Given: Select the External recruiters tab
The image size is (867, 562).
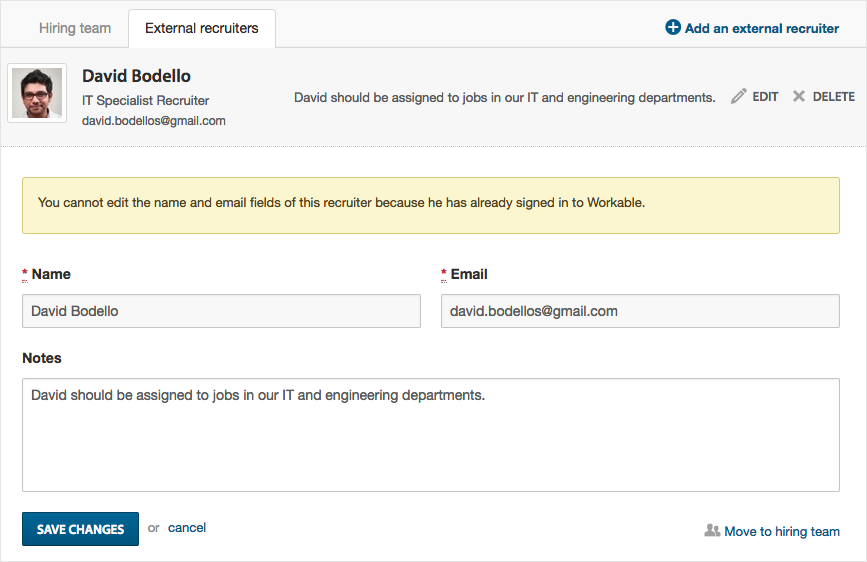Looking at the screenshot, I should pos(202,28).
